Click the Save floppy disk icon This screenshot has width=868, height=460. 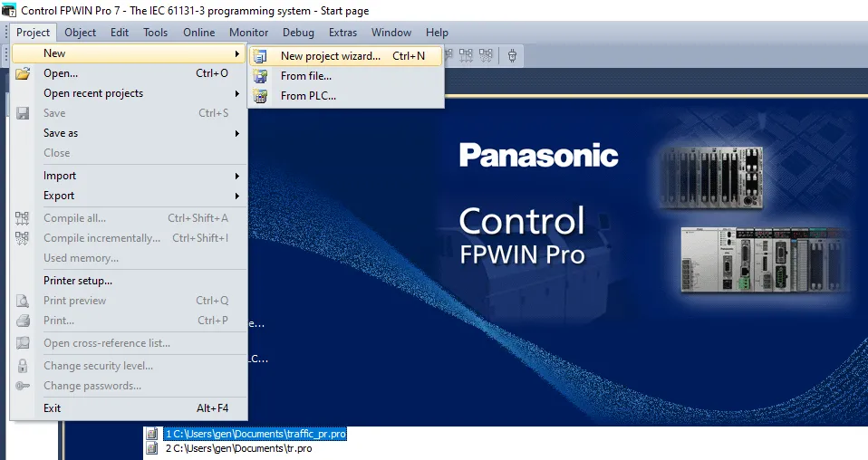pyautogui.click(x=23, y=113)
